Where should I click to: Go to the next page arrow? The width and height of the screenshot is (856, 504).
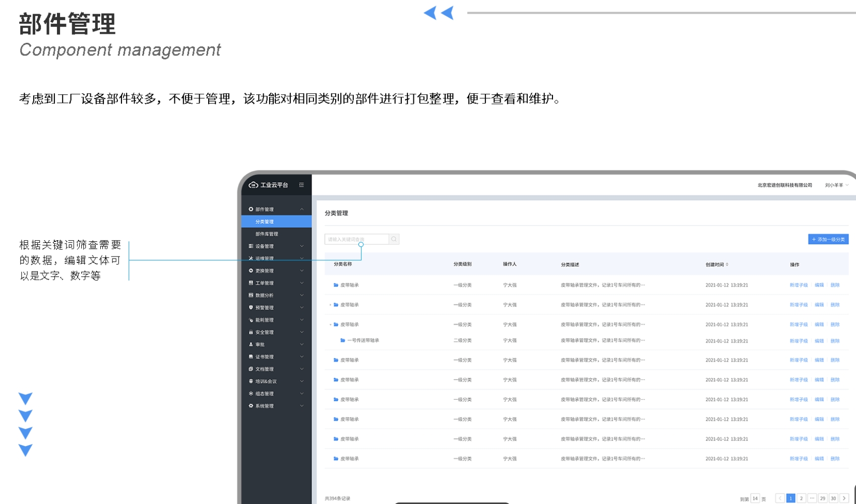pyautogui.click(x=844, y=498)
